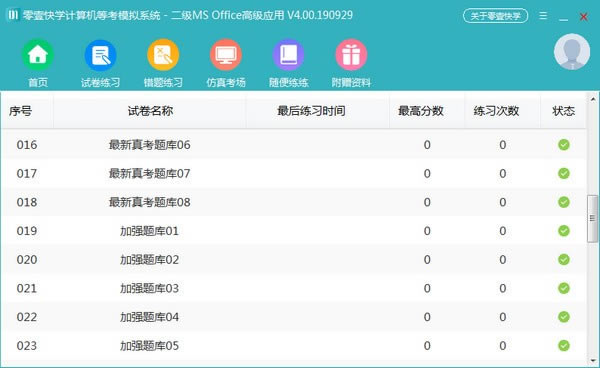Click the 最高分数 column header
Screen dimensions: 600x368
[x=427, y=111]
